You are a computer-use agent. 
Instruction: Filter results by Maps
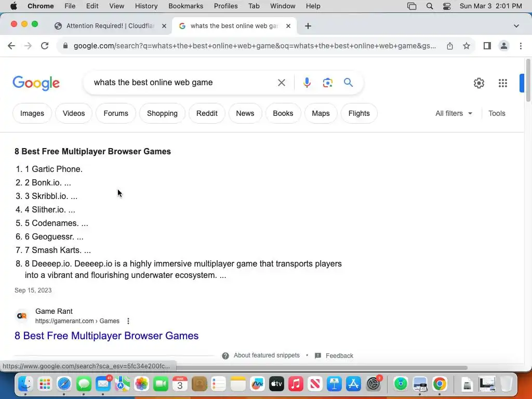(x=321, y=113)
